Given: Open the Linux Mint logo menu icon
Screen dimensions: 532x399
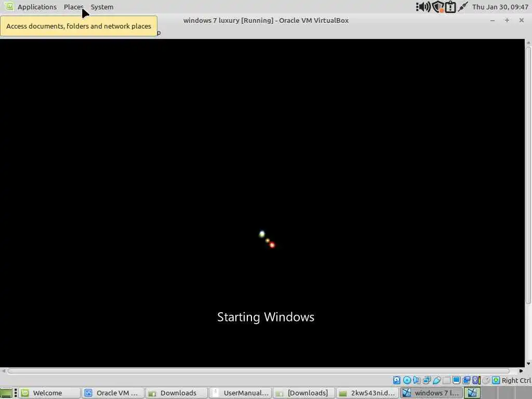Looking at the screenshot, I should (9, 6).
